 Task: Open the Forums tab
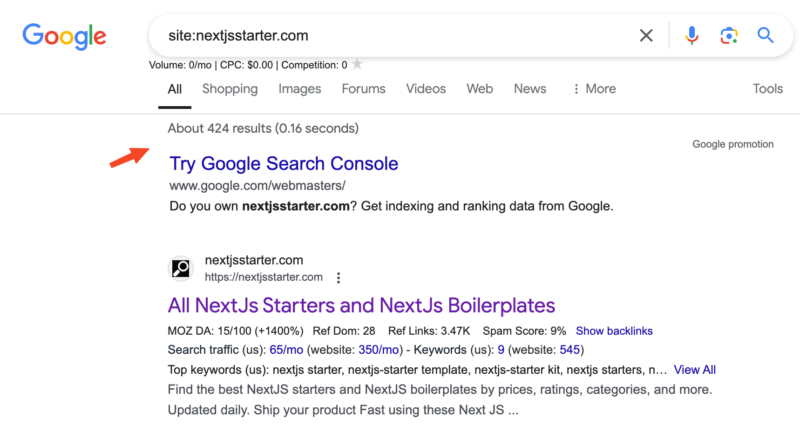pos(363,89)
